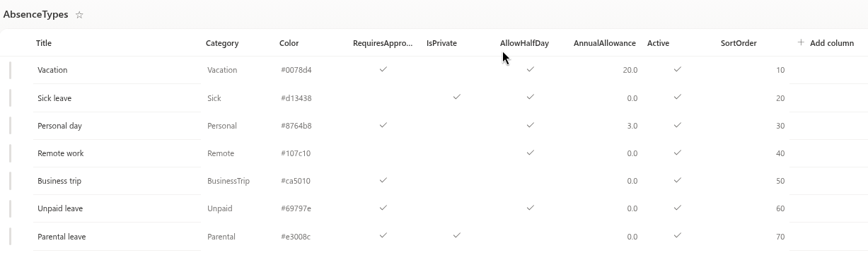Viewport: 868px width, 260px height.
Task: Click Active check in Parental leave row
Action: point(678,235)
